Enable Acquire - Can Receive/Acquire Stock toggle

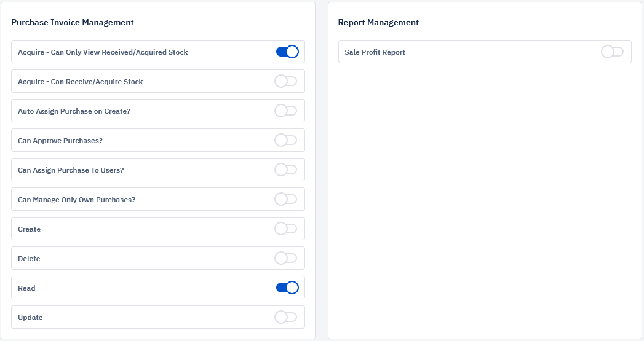point(286,81)
